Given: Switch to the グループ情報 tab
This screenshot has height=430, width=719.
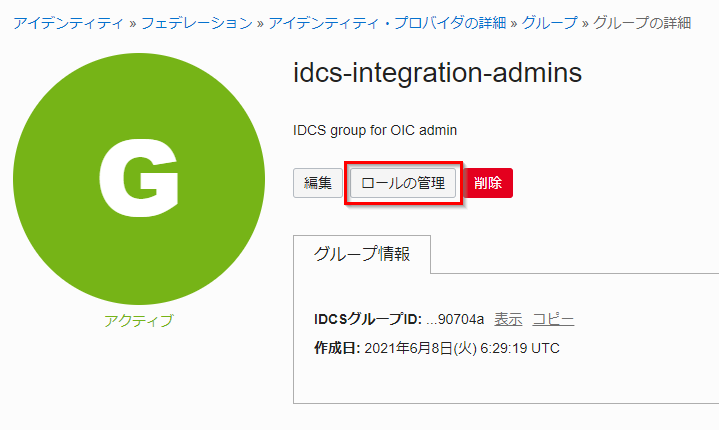Looking at the screenshot, I should (362, 254).
